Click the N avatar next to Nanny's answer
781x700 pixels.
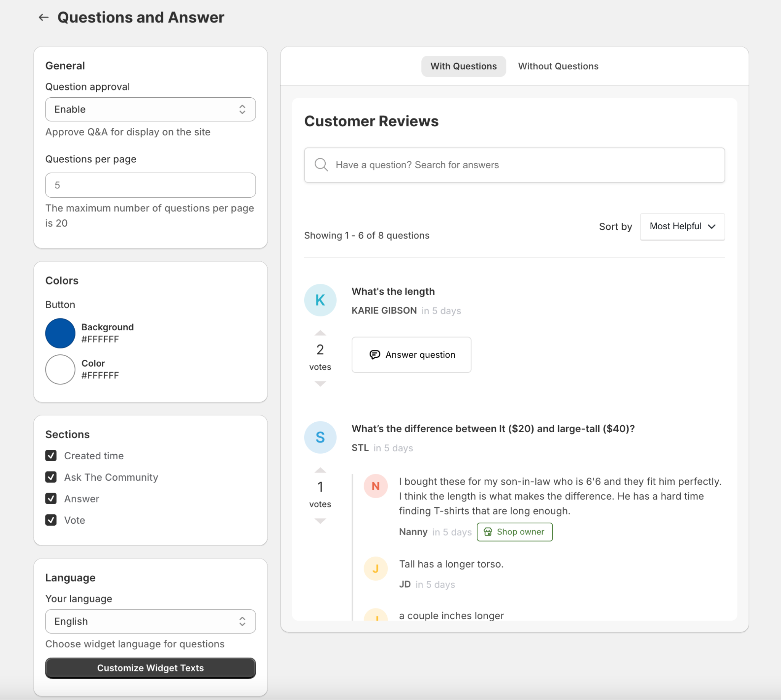click(375, 486)
